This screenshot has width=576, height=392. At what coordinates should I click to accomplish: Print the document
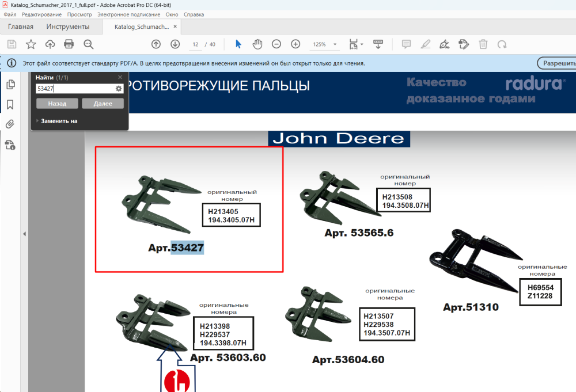coord(69,44)
